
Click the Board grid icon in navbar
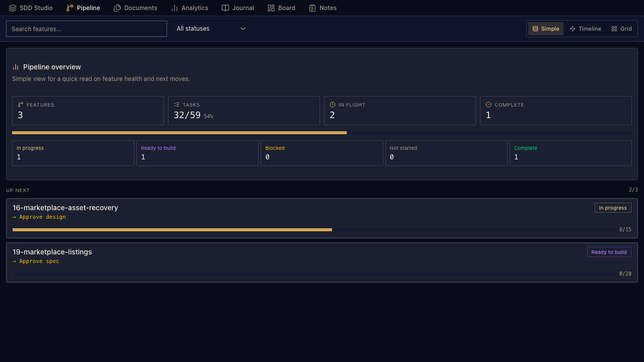click(271, 8)
